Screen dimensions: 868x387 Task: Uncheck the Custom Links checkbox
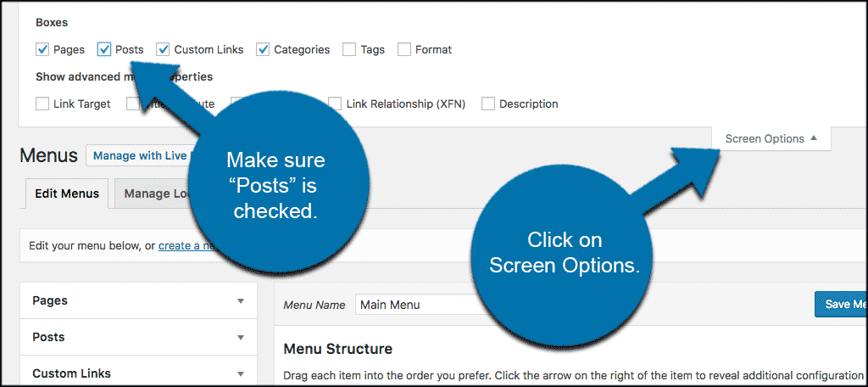(164, 49)
